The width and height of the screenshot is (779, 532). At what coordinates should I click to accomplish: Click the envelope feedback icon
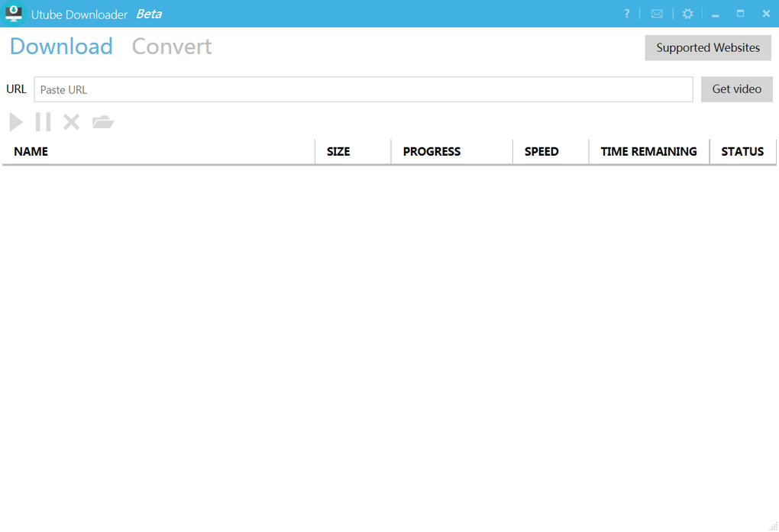point(657,14)
